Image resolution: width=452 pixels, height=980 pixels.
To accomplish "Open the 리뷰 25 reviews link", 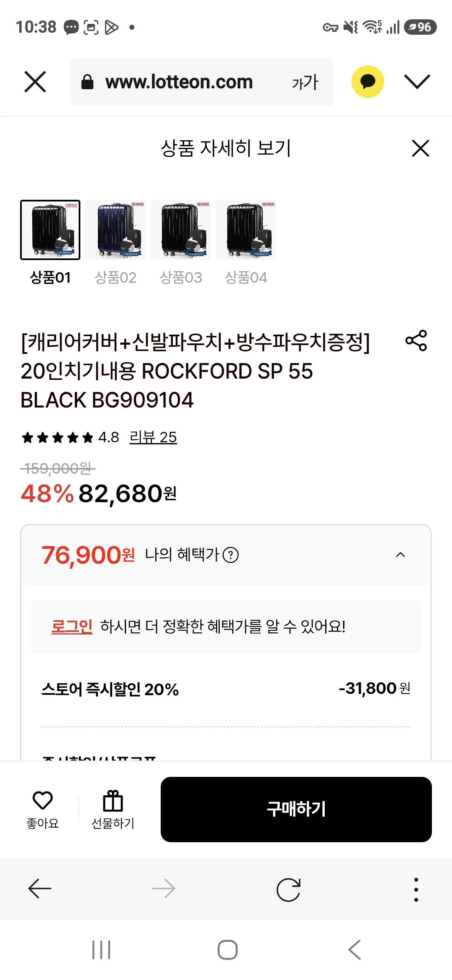I will coord(153,437).
